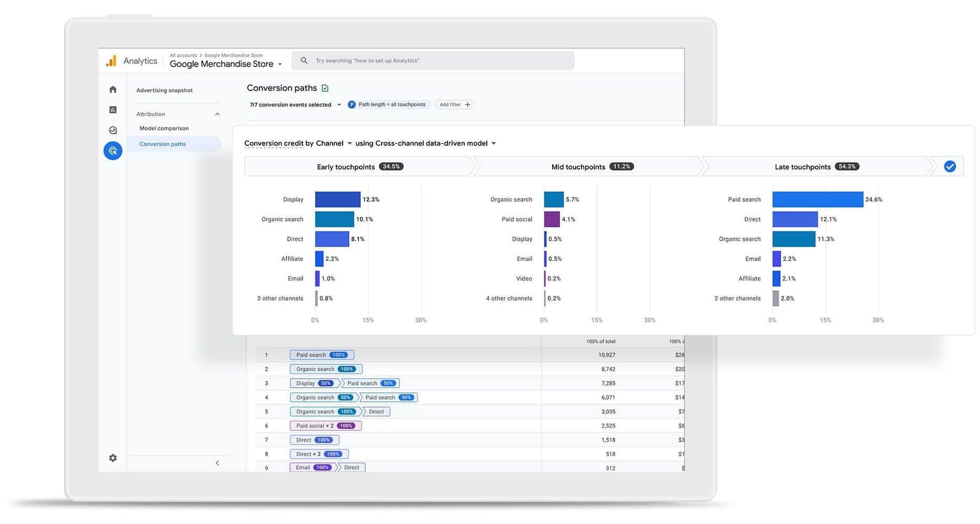Open the 7/7 conversion events selected dropdown

(x=294, y=104)
